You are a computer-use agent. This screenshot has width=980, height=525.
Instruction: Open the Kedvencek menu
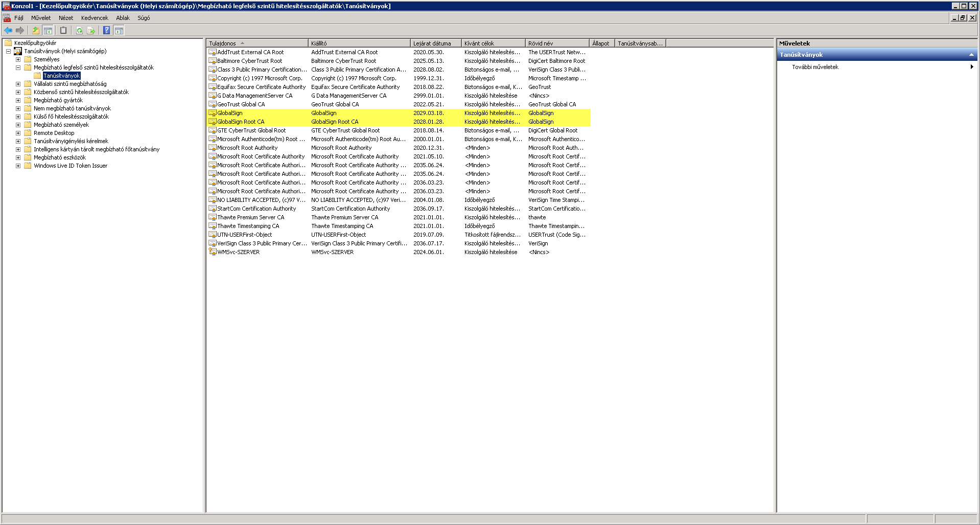95,18
